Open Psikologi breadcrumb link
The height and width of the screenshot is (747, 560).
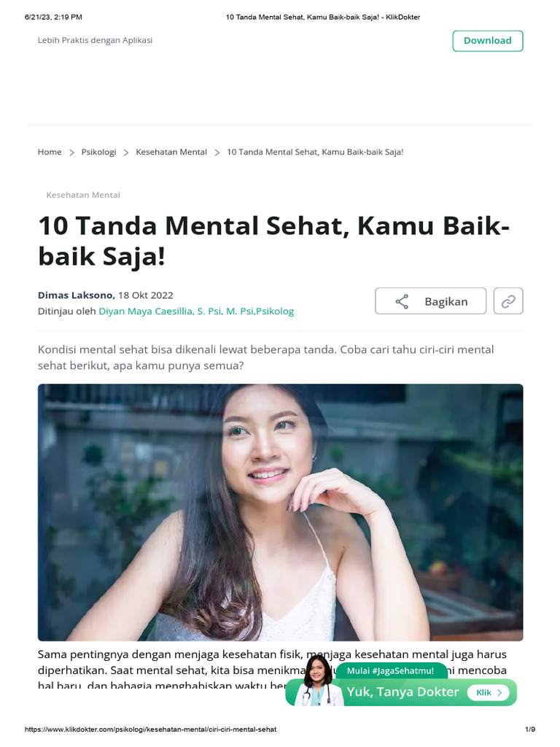click(x=98, y=152)
